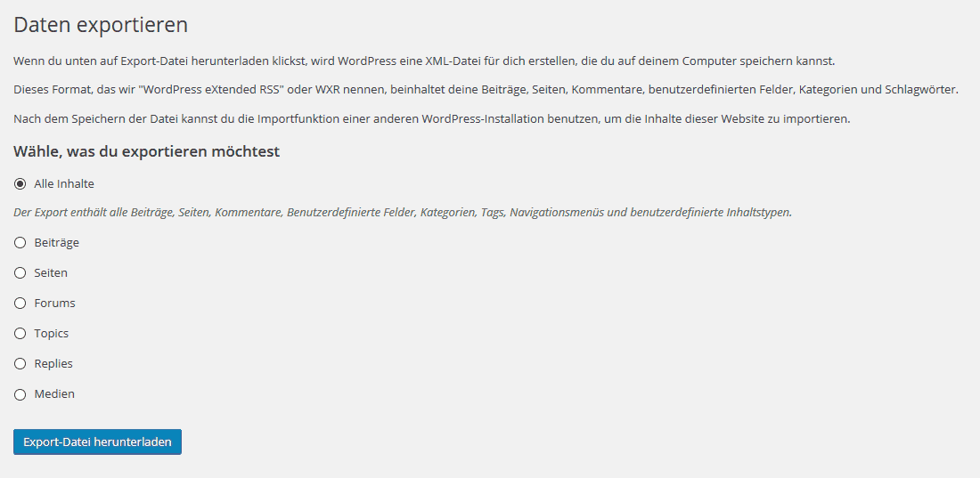Viewport: 980px width, 478px height.
Task: Select the "Alle Inhalte" radio button circle
Action: [x=20, y=184]
